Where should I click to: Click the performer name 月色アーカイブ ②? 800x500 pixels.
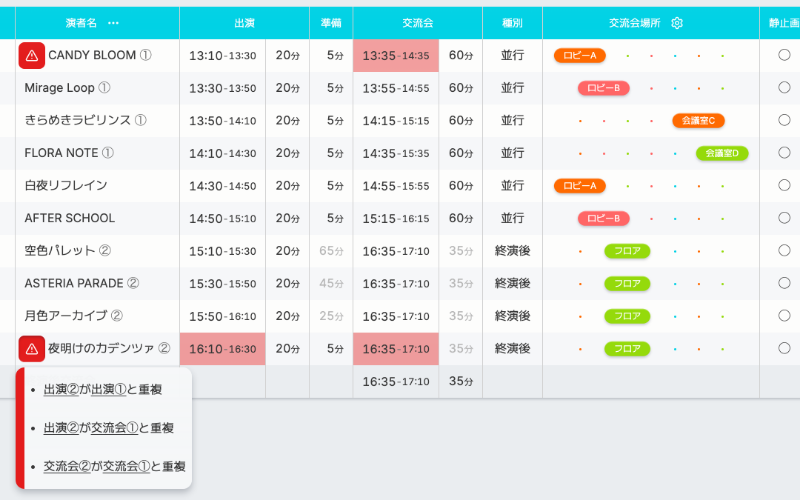coord(73,316)
